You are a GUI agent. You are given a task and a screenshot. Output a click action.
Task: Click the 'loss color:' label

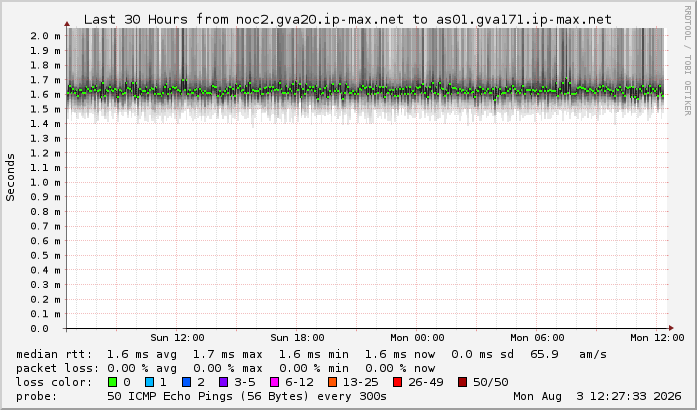coord(54,382)
